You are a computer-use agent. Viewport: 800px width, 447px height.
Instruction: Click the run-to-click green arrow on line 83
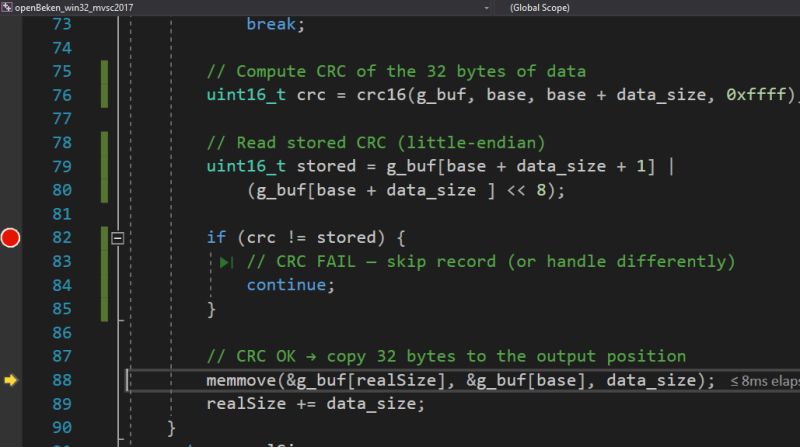[x=226, y=262]
